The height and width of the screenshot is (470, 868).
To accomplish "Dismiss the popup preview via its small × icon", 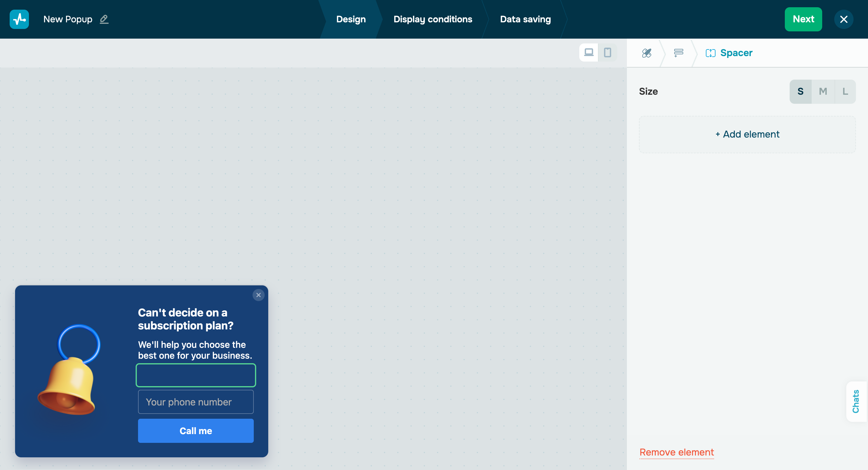I will coord(259,295).
